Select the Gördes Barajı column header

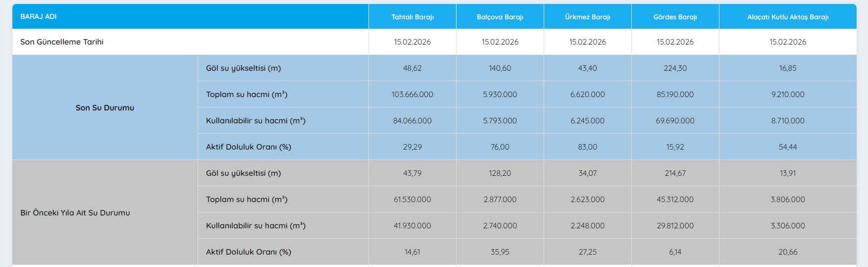click(x=675, y=17)
